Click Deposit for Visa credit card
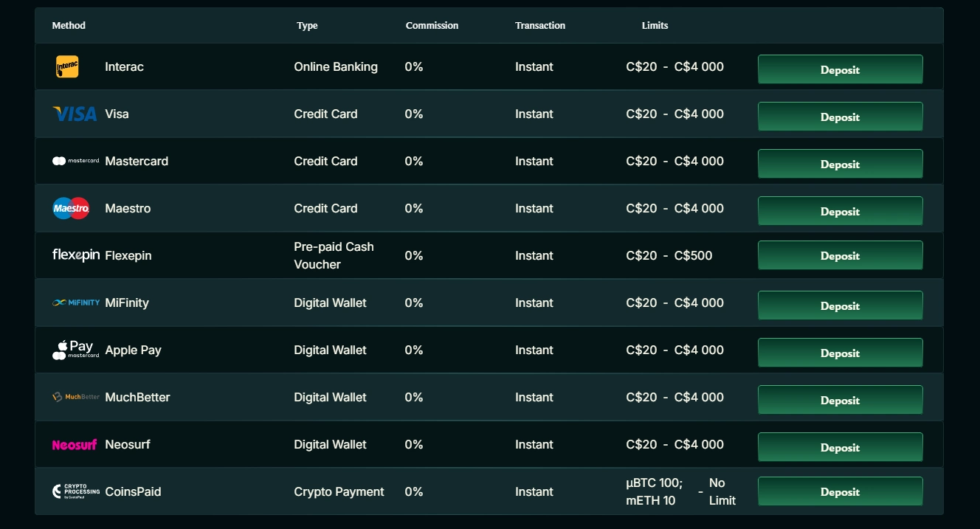Screen dimensions: 980x529 (x=840, y=116)
